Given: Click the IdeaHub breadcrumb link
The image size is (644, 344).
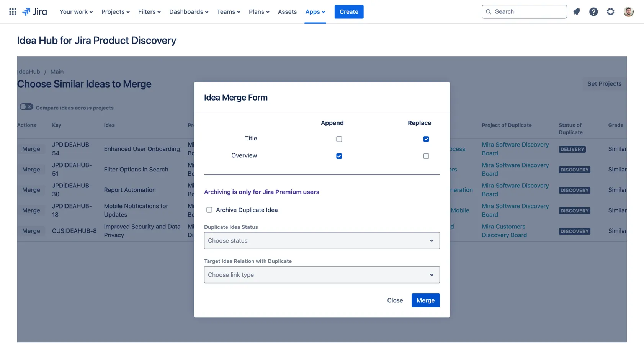Looking at the screenshot, I should (29, 72).
